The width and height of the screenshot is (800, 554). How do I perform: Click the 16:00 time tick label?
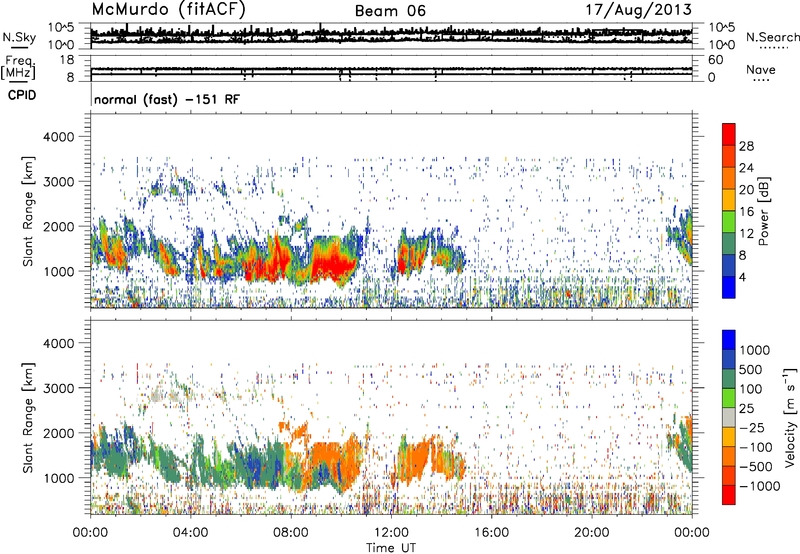tap(491, 533)
